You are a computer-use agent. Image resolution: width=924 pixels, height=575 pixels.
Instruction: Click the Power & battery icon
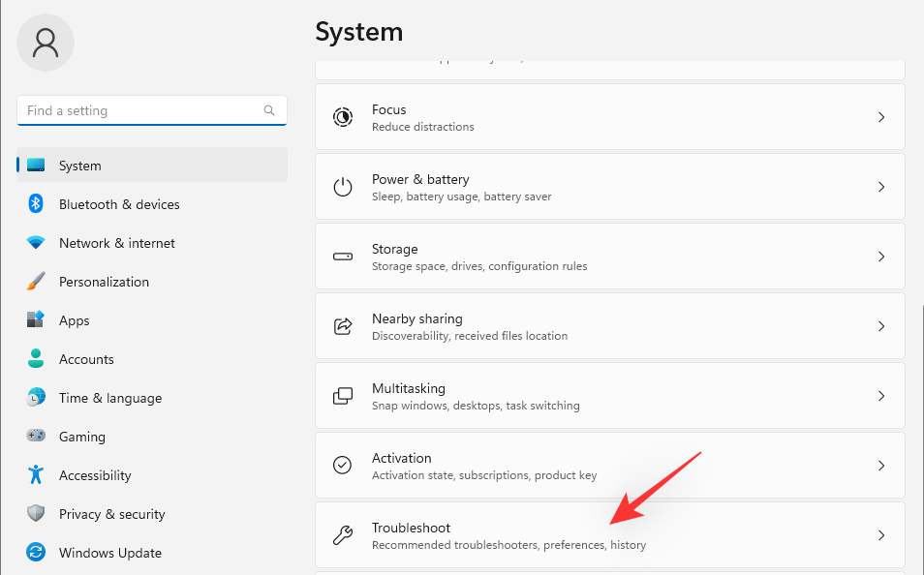[343, 187]
